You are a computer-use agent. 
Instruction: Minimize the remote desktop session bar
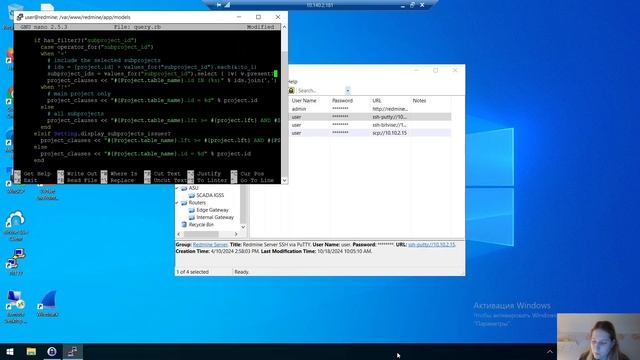tap(402, 5)
